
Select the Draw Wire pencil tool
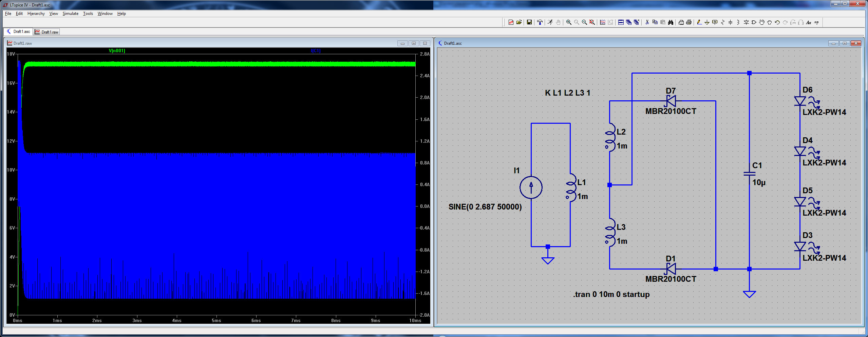tap(699, 22)
